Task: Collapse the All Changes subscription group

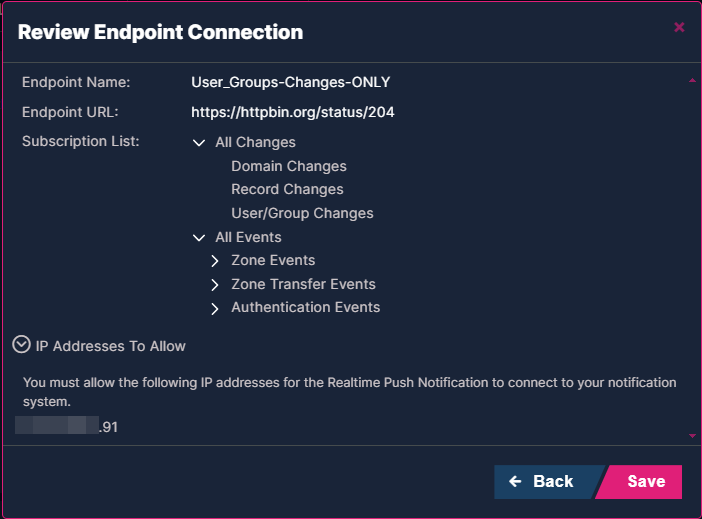Action: 199,143
